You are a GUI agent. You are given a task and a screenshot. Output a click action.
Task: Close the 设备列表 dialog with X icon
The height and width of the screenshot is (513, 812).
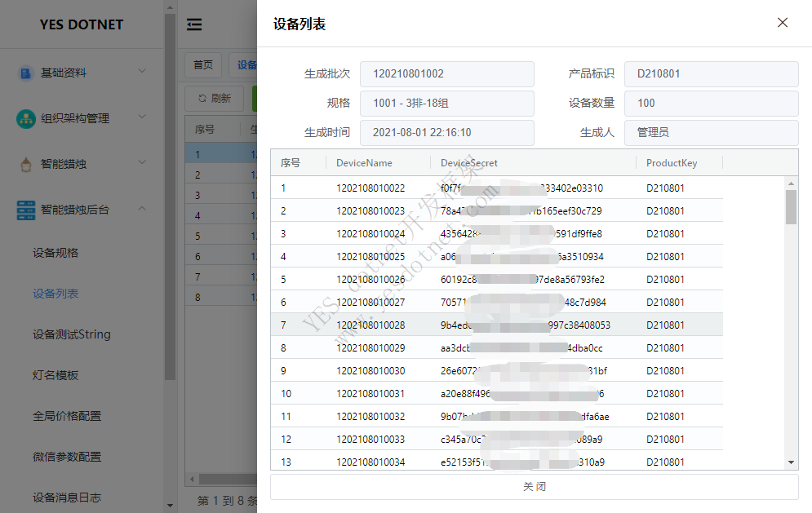pyautogui.click(x=782, y=23)
